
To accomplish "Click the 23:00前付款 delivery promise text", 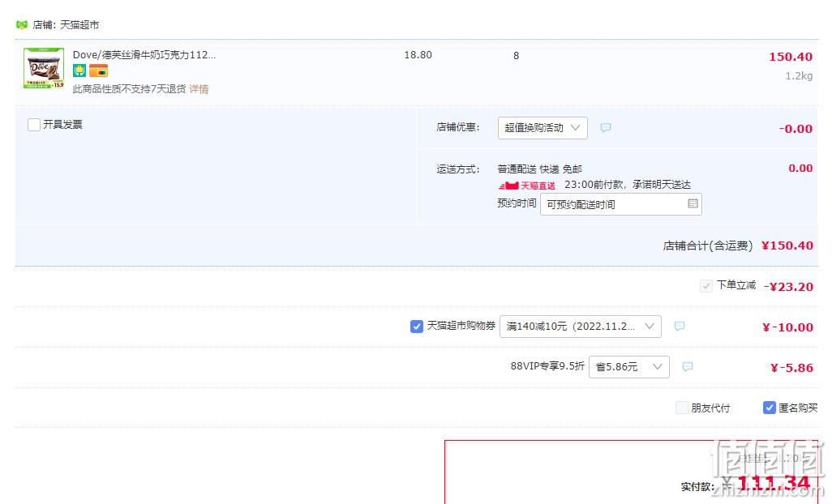I will tap(628, 185).
